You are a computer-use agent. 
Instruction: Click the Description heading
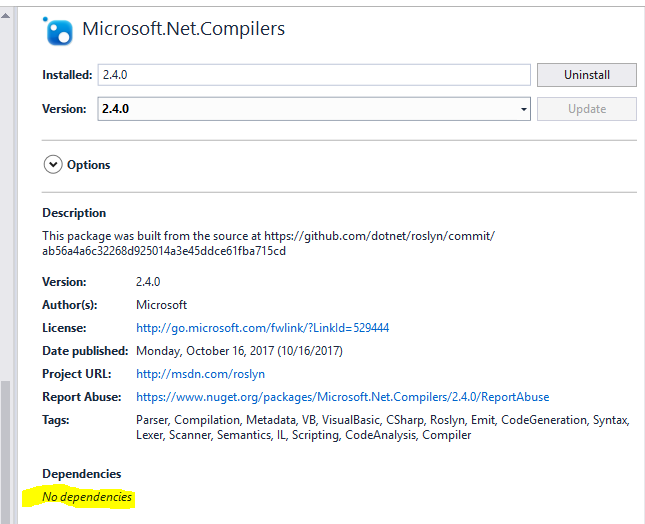pos(74,213)
